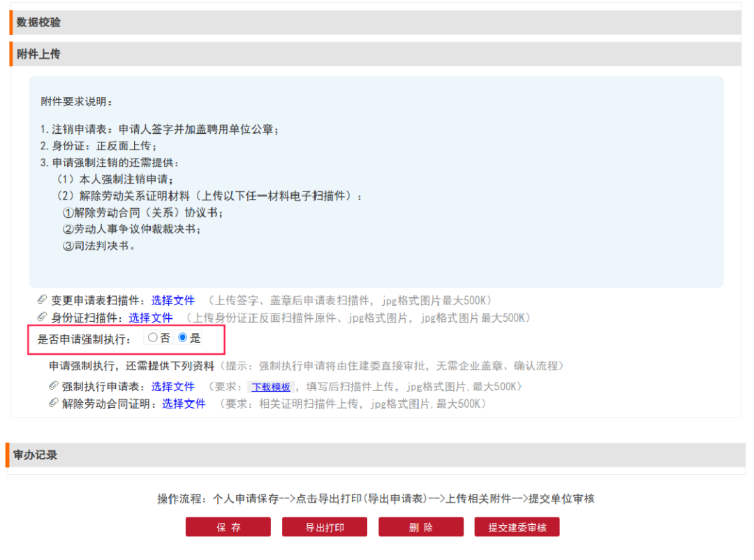
Task: Click the 附件要求说明 heading text
Action: tap(77, 101)
